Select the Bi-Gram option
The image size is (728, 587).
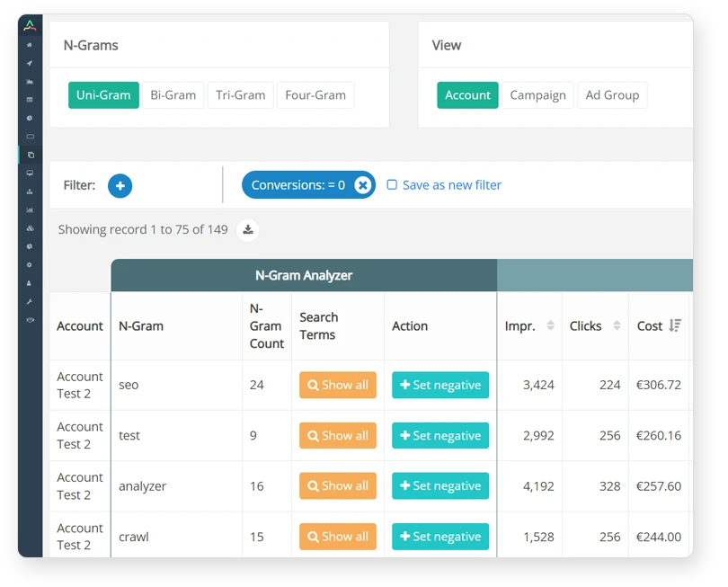pyautogui.click(x=173, y=95)
